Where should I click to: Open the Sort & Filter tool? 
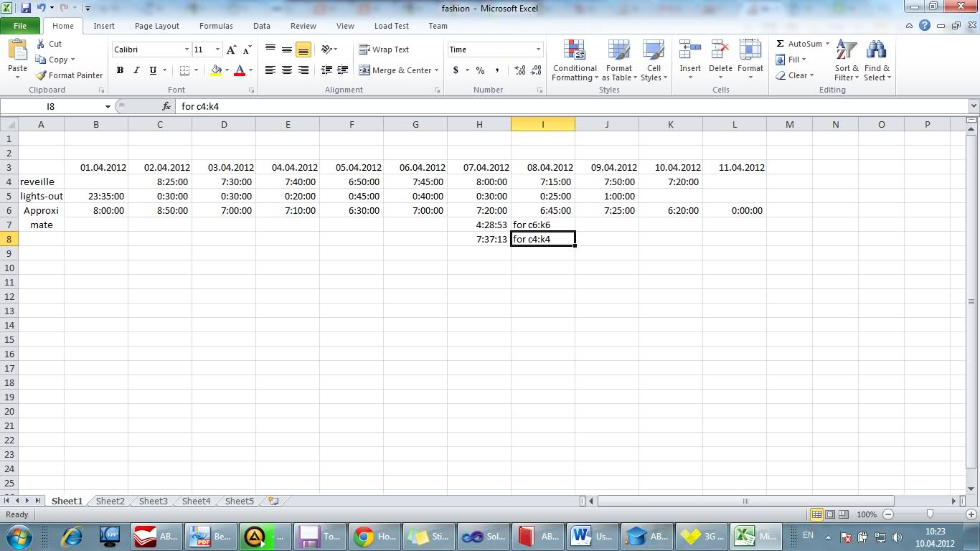846,62
